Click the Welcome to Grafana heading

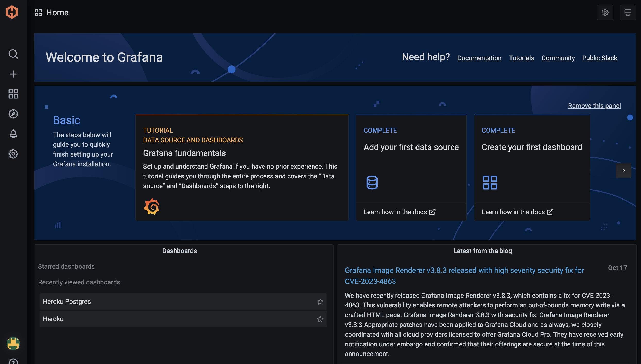[x=104, y=57]
